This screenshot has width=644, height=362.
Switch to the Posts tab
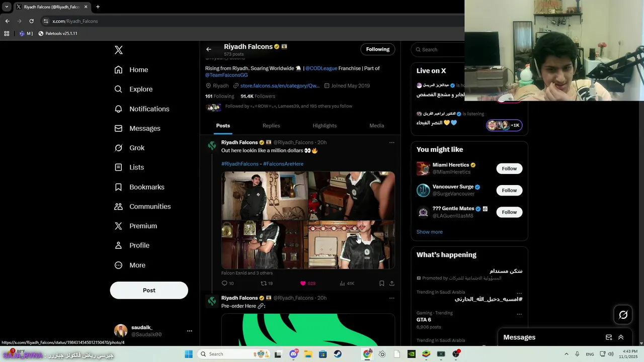223,126
